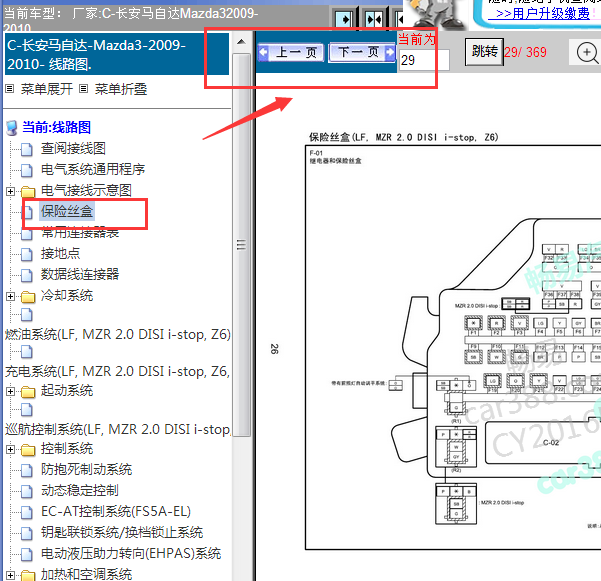Expand the 控制系统 folder
This screenshot has height=581, width=601.
pos(11,450)
